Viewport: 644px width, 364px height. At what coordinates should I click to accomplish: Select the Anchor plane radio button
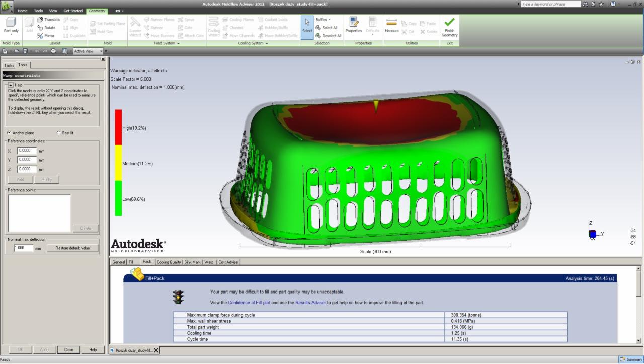tap(10, 133)
